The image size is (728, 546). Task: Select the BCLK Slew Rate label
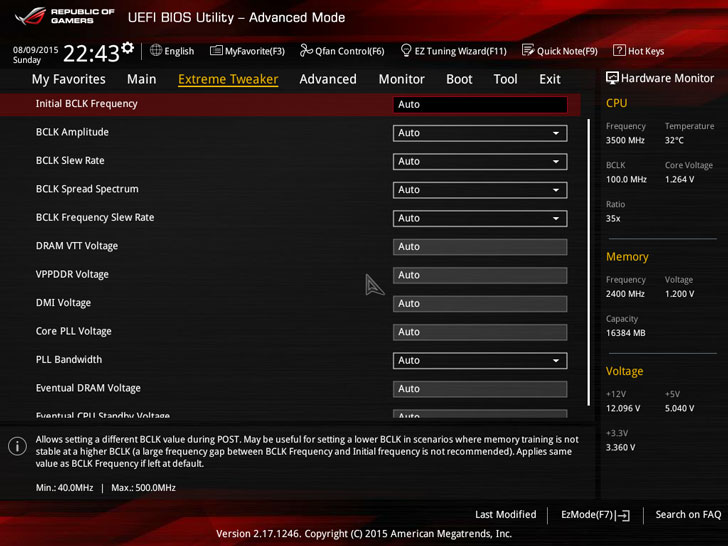(70, 161)
